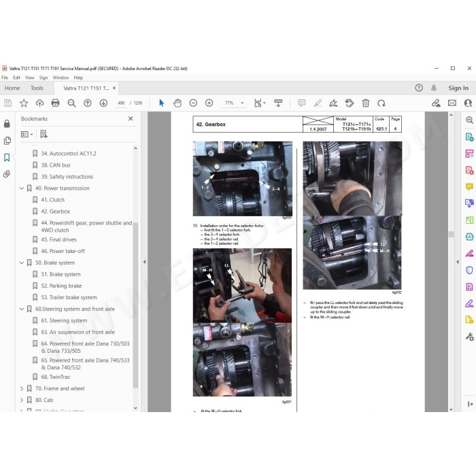476x476 pixels.
Task: Open the Comment tool in right pane
Action: pyautogui.click(x=469, y=186)
